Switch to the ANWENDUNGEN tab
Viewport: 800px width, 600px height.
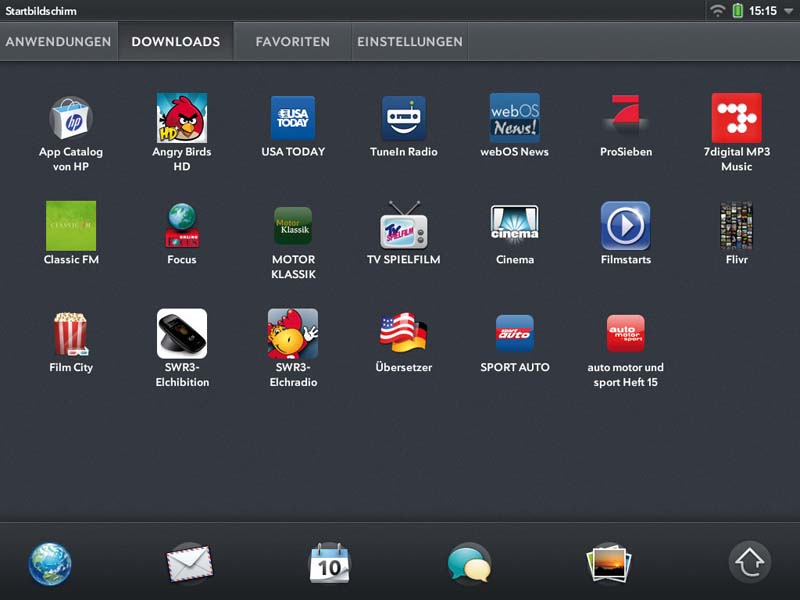tap(59, 41)
